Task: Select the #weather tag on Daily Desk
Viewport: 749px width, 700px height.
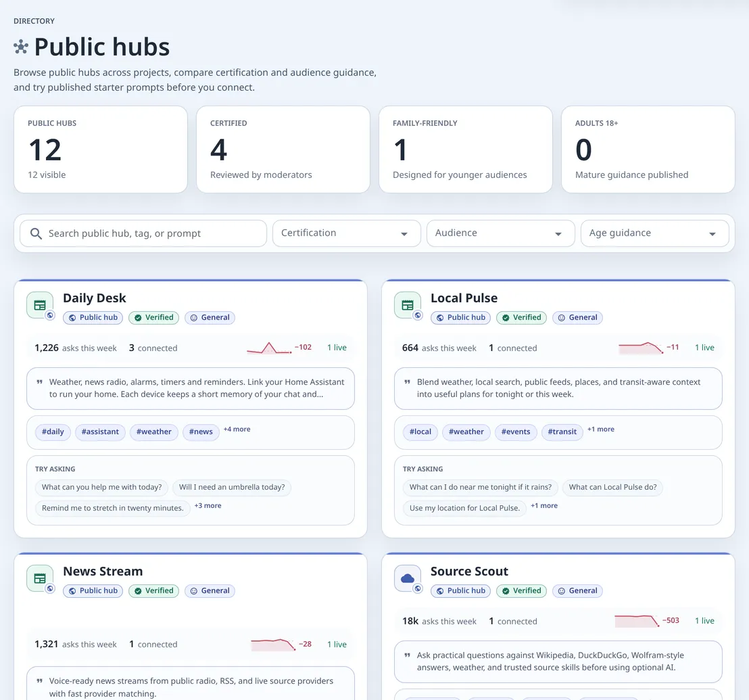Action: [x=154, y=432]
